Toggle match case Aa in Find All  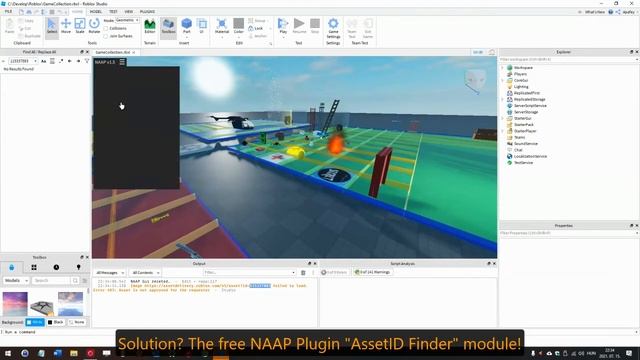[x=44, y=61]
